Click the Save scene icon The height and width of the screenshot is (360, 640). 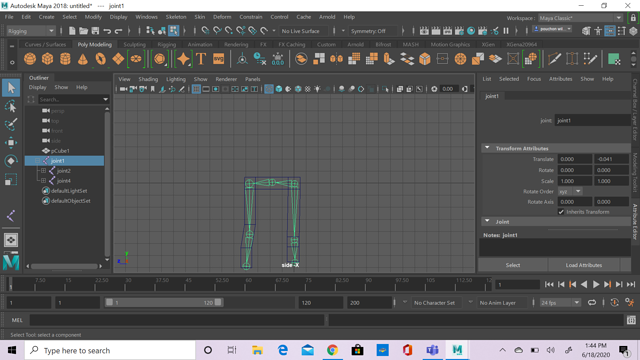[95, 31]
